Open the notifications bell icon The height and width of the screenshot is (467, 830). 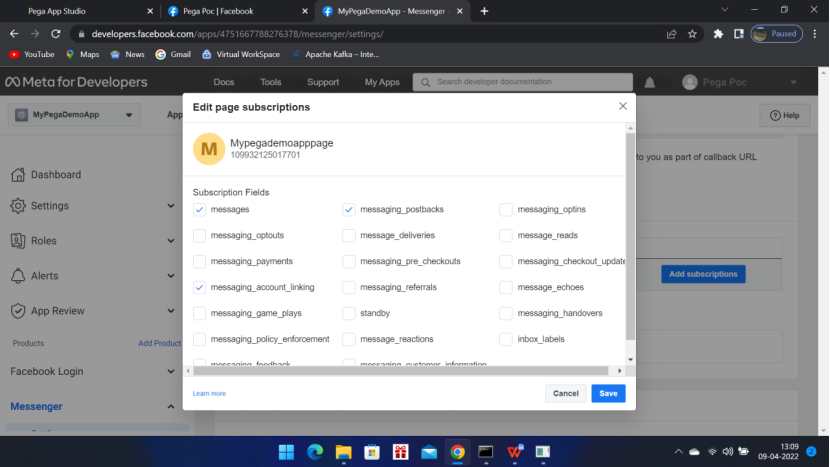(x=649, y=83)
